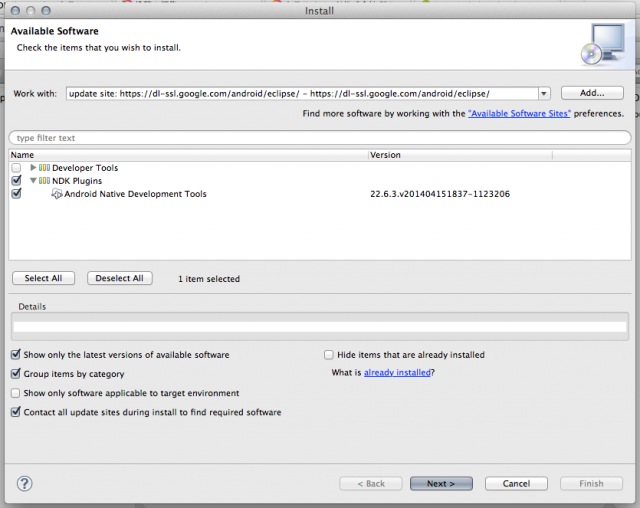This screenshot has width=640, height=508.
Task: Type in the filter text field
Action: 320,138
